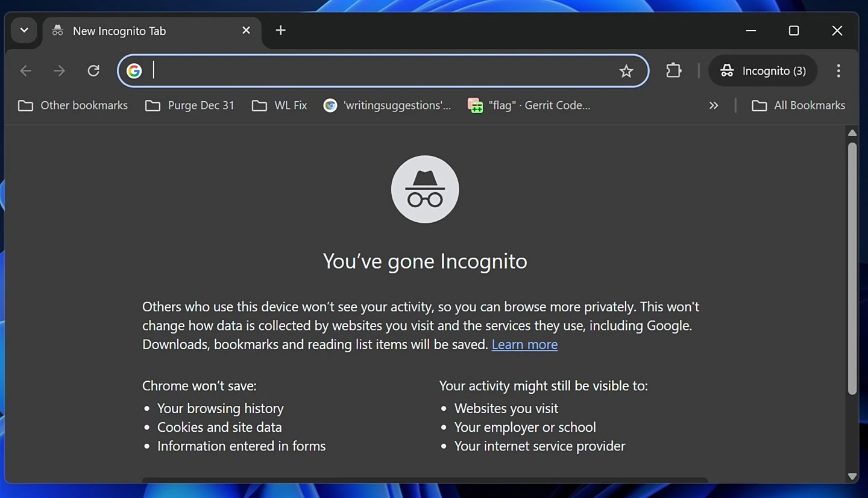This screenshot has width=868, height=498.
Task: Close the Chrome window
Action: pyautogui.click(x=837, y=30)
